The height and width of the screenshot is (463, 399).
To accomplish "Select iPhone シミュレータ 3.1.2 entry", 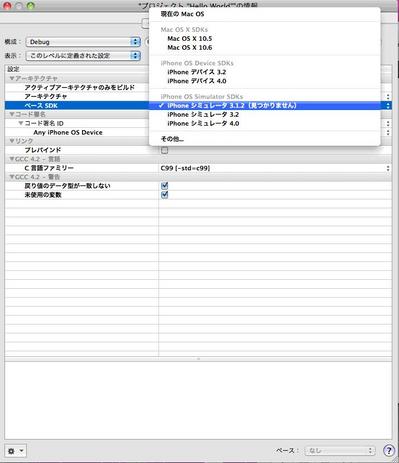I will (x=265, y=106).
